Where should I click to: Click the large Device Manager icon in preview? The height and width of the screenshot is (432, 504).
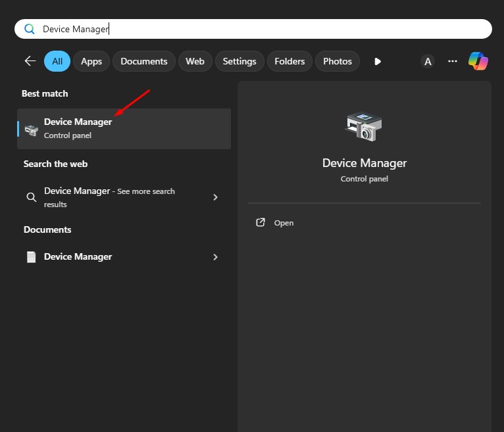(x=364, y=126)
